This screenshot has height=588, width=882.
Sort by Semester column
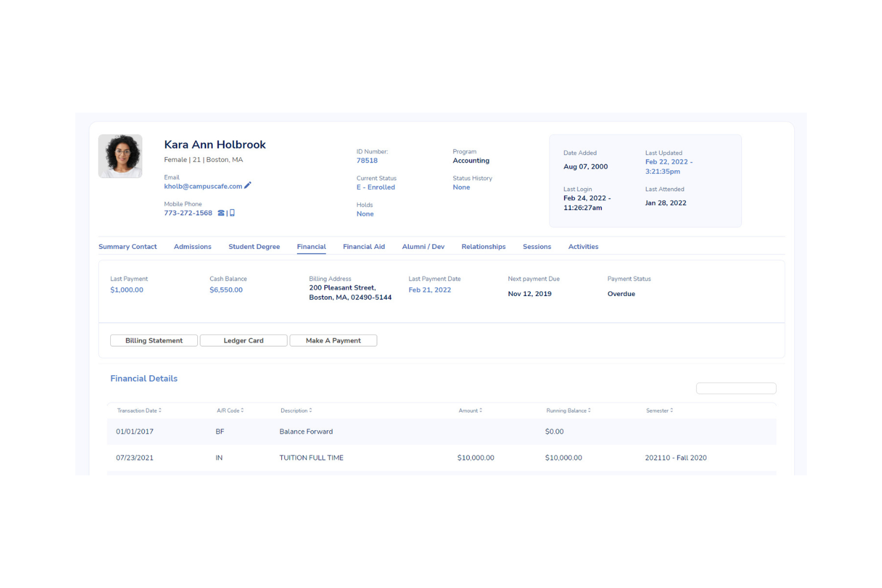pos(660,410)
